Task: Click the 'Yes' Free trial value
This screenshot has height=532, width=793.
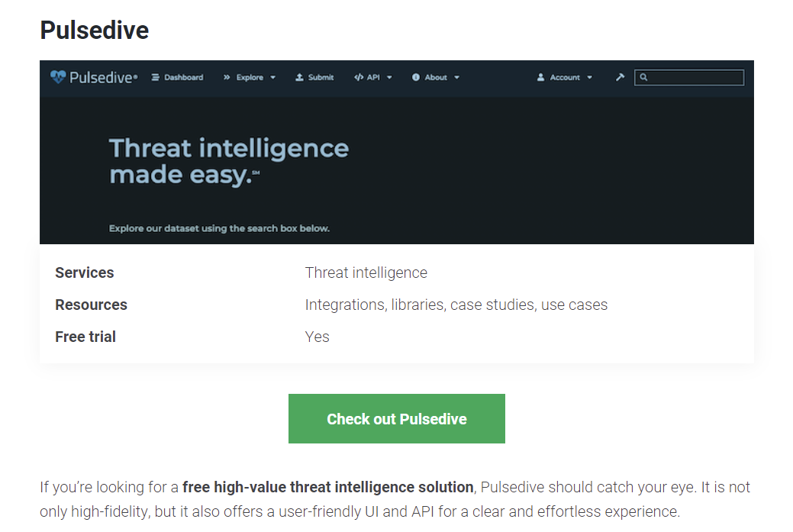Action: coord(317,337)
